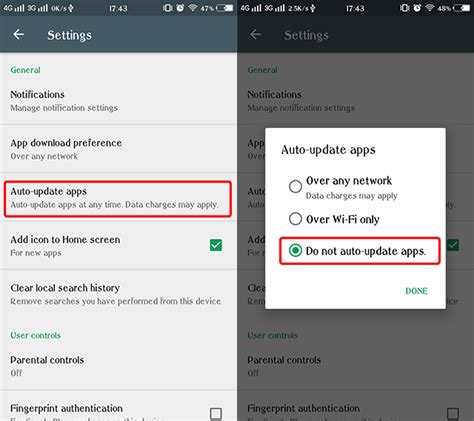This screenshot has height=421, width=474.
Task: Toggle the Add icon to Home screen checkbox
Action: coord(216,245)
